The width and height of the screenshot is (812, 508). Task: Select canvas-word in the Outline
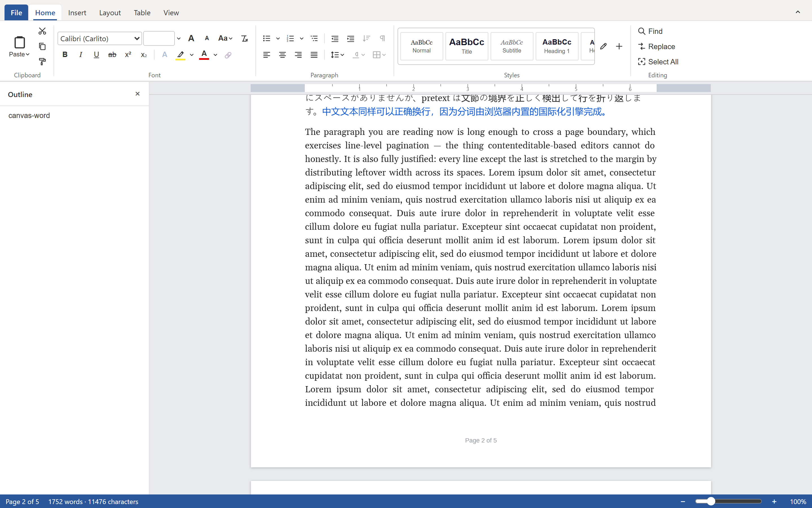[x=29, y=116]
